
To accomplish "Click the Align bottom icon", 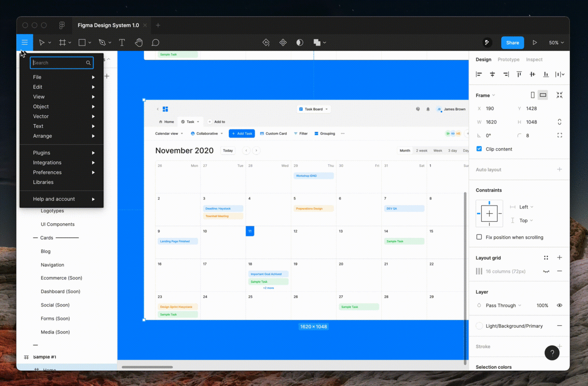I will 546,75.
